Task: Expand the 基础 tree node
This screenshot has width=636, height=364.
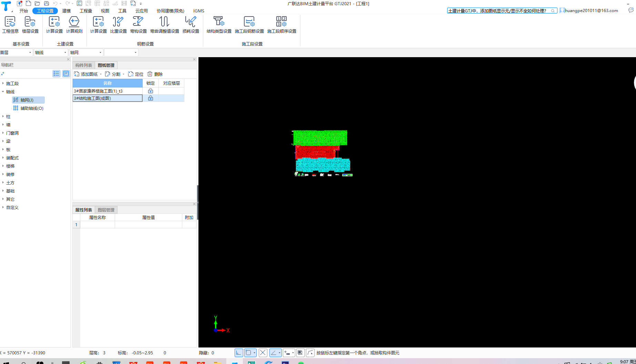Action: [x=3, y=191]
